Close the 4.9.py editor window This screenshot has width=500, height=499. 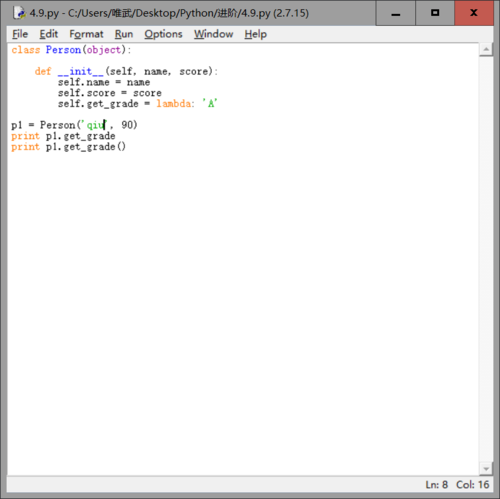pyautogui.click(x=474, y=13)
